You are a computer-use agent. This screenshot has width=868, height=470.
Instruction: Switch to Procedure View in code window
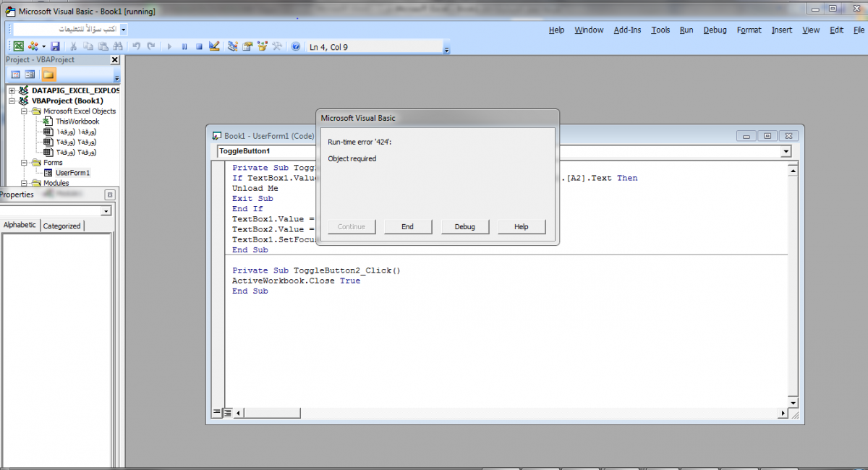tap(216, 412)
